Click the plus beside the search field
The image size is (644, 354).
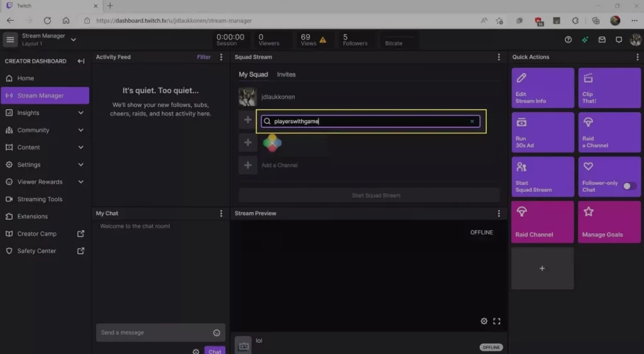coord(248,120)
